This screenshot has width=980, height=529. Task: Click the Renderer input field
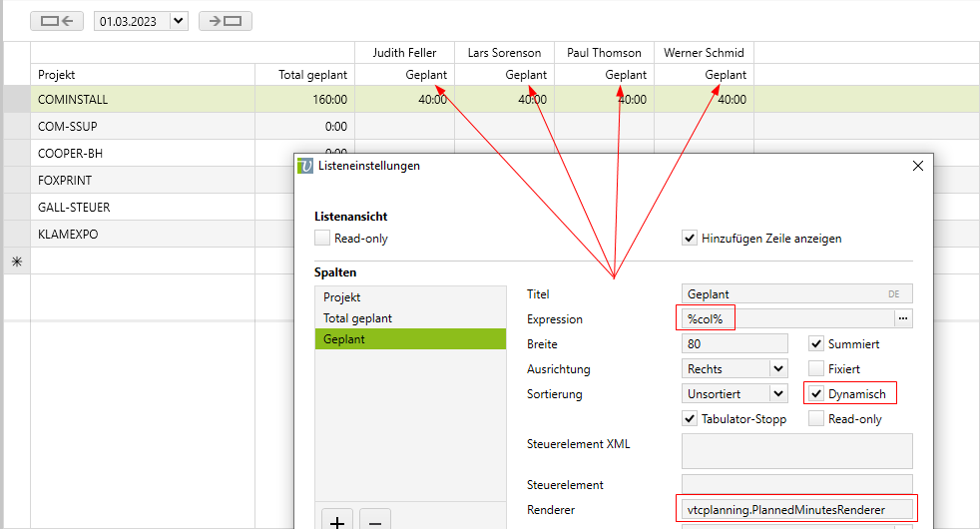pos(795,509)
